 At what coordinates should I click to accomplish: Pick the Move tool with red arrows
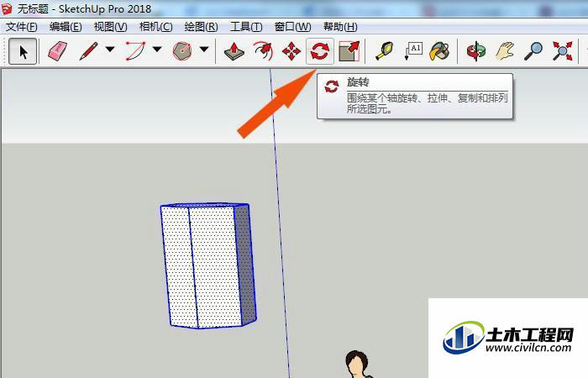click(291, 51)
